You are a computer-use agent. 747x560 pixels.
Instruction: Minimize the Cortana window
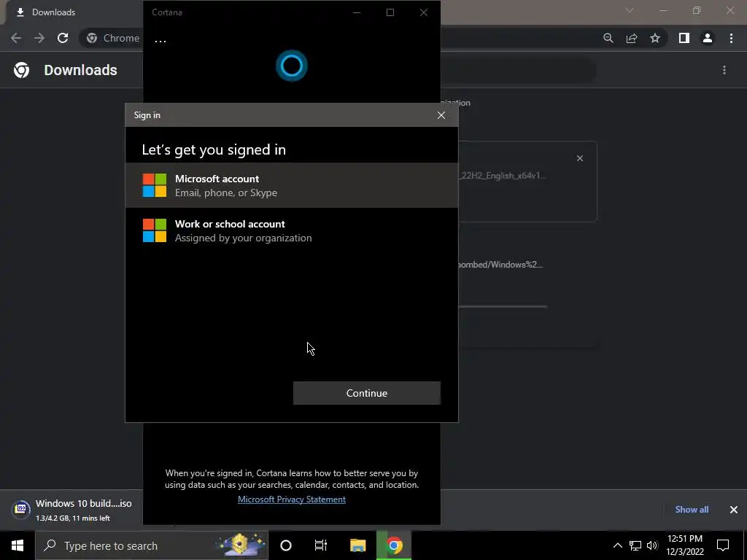pos(356,12)
